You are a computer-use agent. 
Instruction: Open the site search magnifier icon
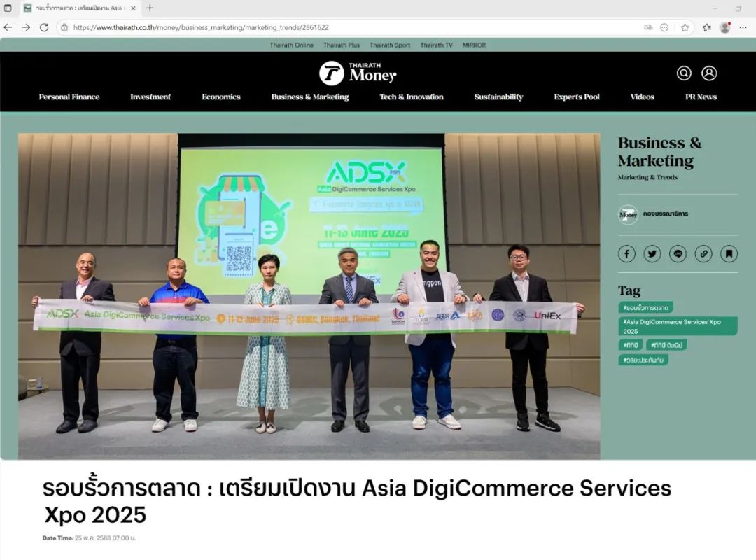[x=684, y=73]
